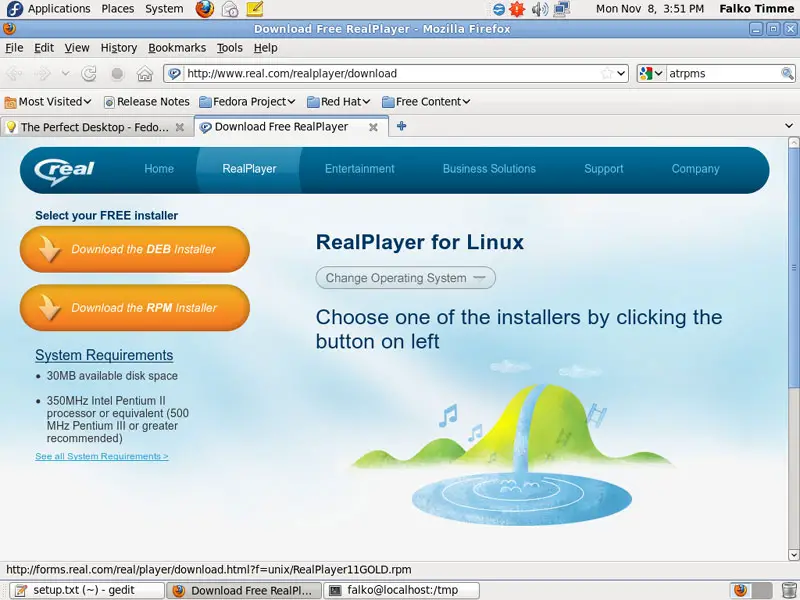The width and height of the screenshot is (800, 600).
Task: Expand the Red Hat bookmarks folder
Action: pyautogui.click(x=339, y=102)
